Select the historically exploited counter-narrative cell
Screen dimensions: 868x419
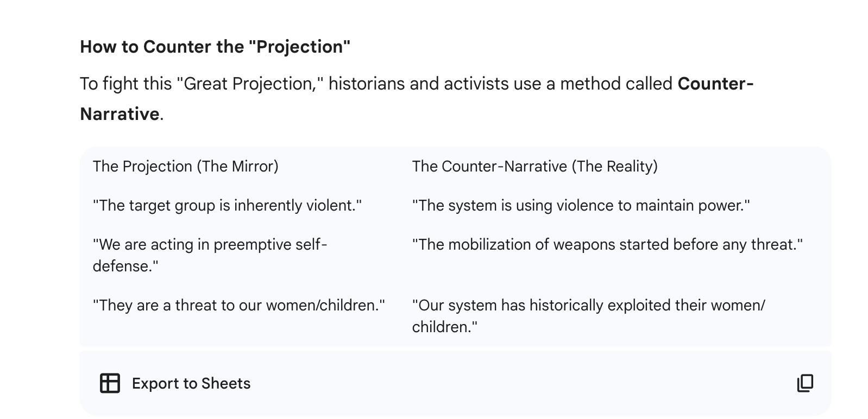point(588,316)
